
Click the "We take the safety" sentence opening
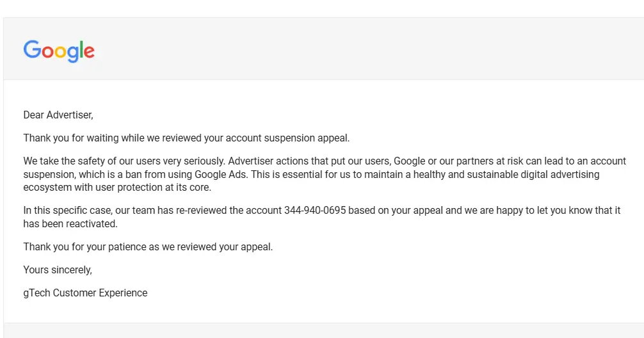tap(67, 161)
